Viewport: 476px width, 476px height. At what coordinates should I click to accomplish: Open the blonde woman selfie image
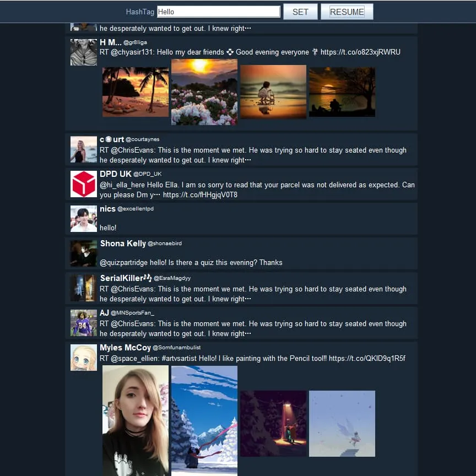click(136, 421)
